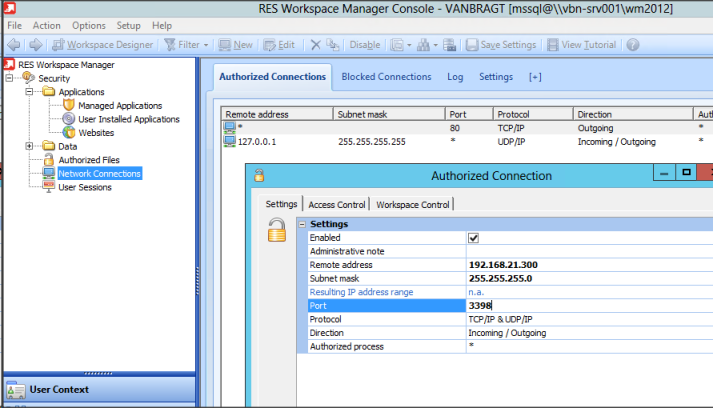Image resolution: width=713 pixels, height=408 pixels.
Task: Select Network Connections tree item
Action: tap(100, 174)
